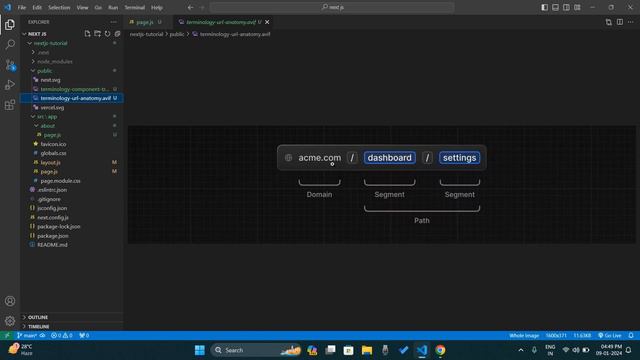Open the Windows Start button
Screen dimensions: 640x360
200,350
